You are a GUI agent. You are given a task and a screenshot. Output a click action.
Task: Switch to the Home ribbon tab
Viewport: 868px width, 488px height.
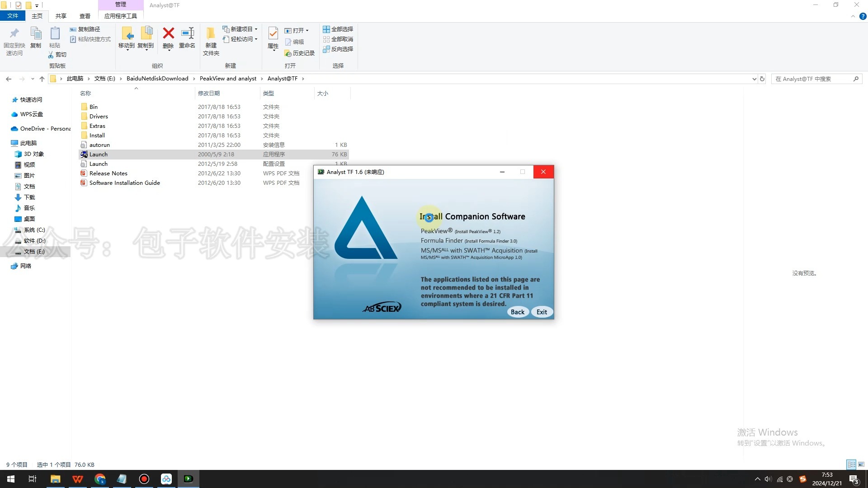point(37,16)
